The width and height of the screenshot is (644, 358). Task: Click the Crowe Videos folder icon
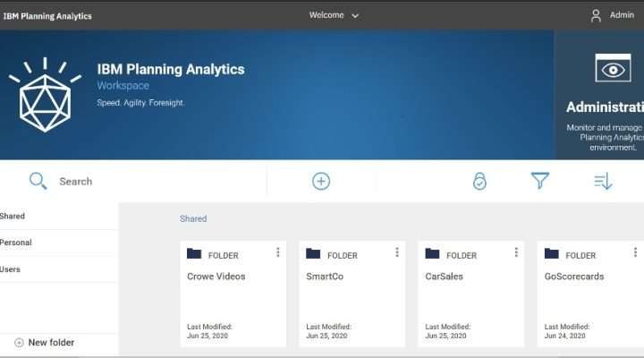click(x=194, y=253)
